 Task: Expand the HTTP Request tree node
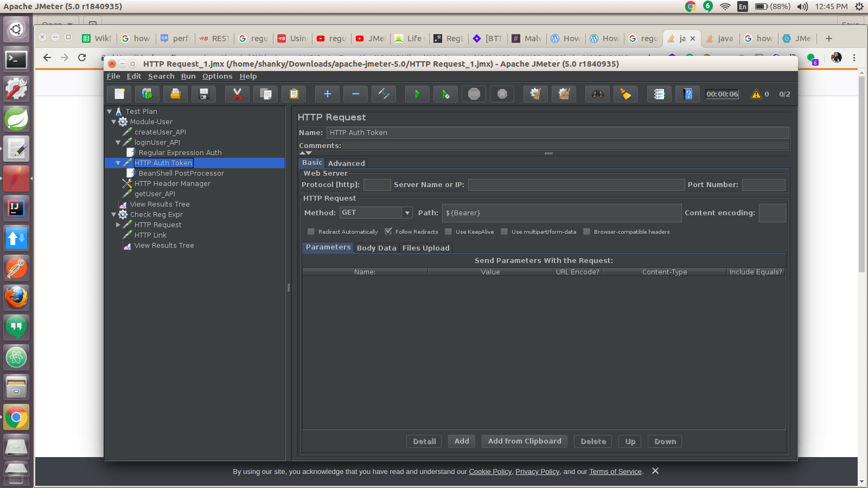(118, 225)
